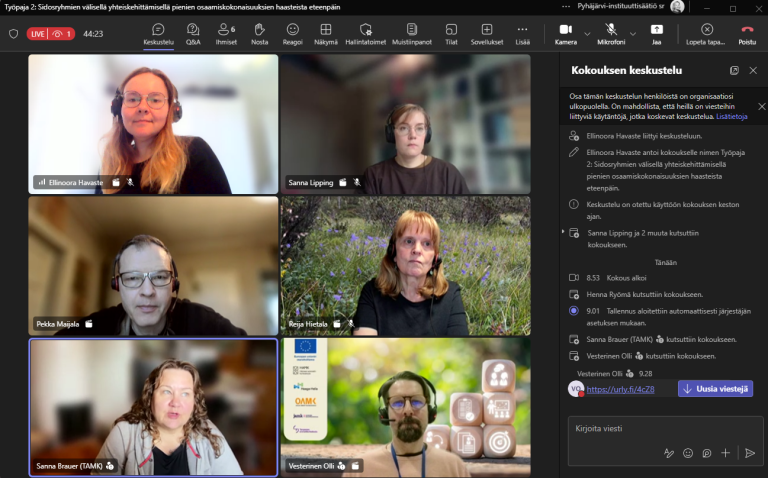This screenshot has width=768, height=478.
Task: Unmute the Mikrofoni microphone
Action: (x=611, y=34)
